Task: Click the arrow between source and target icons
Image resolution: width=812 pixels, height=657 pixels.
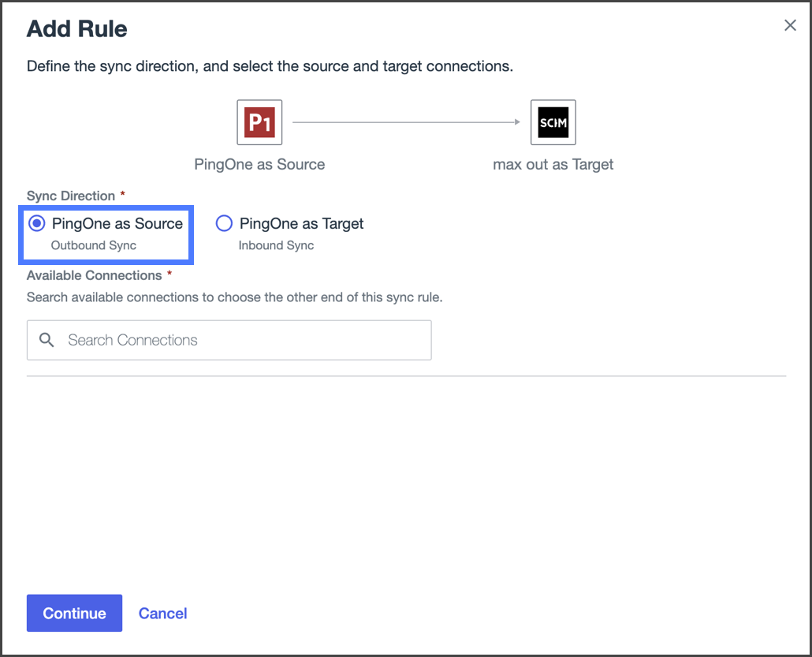Action: pos(406,122)
